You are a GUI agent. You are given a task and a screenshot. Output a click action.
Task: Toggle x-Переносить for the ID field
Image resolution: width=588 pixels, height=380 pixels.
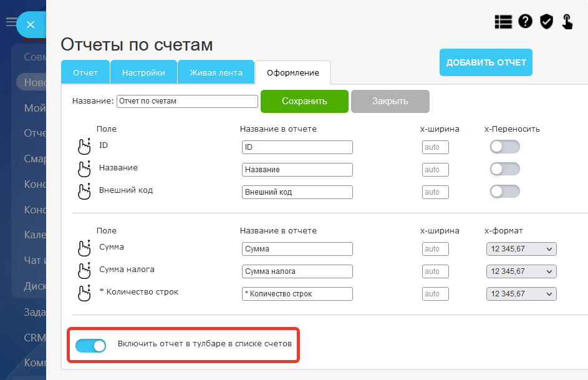coord(504,147)
